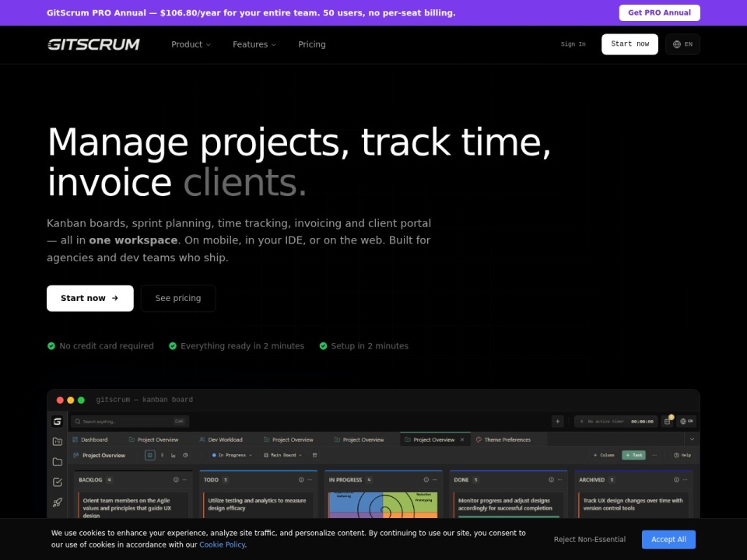The height and width of the screenshot is (560, 747).
Task: Switch to the pie chart view icon
Action: click(x=185, y=455)
